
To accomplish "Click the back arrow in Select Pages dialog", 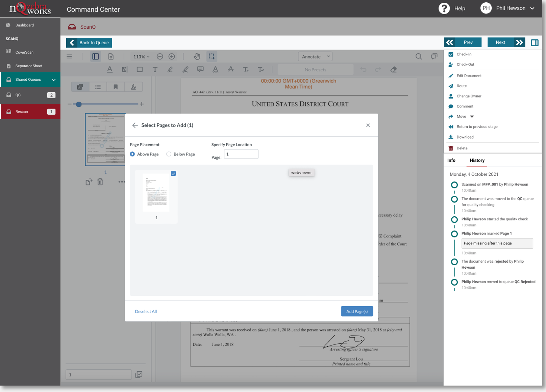I will click(135, 125).
